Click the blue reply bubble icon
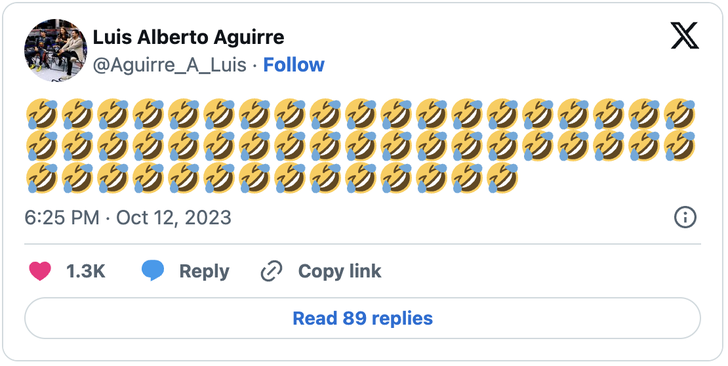728x366 pixels. click(x=153, y=271)
